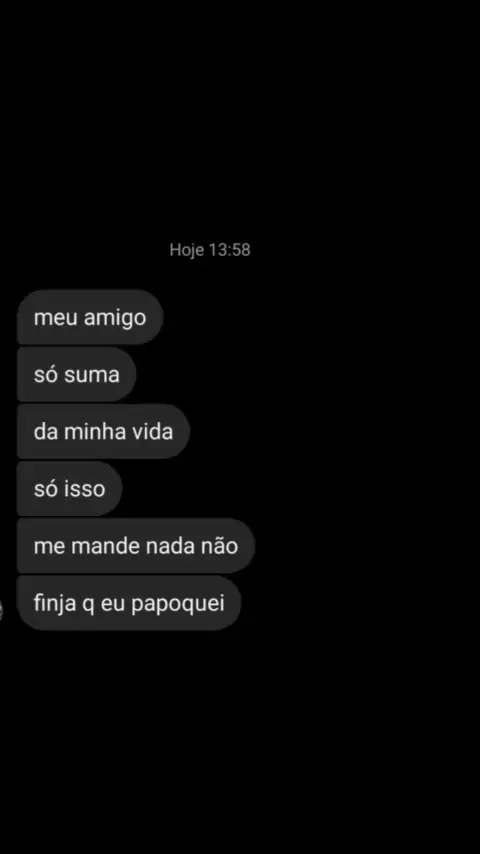Click the time '13:58' in the timestamp
This screenshot has height=854, width=480.
pos(229,250)
